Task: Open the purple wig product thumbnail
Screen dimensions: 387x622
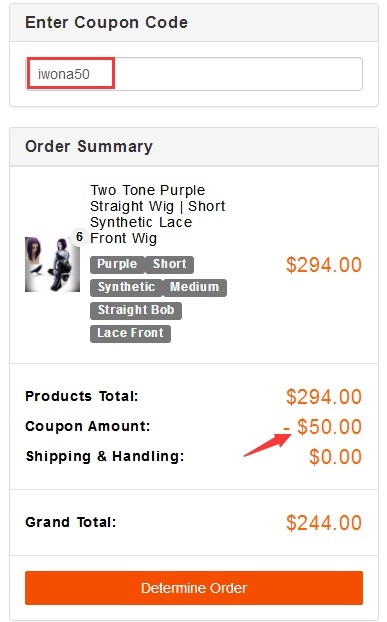Action: coord(52,264)
